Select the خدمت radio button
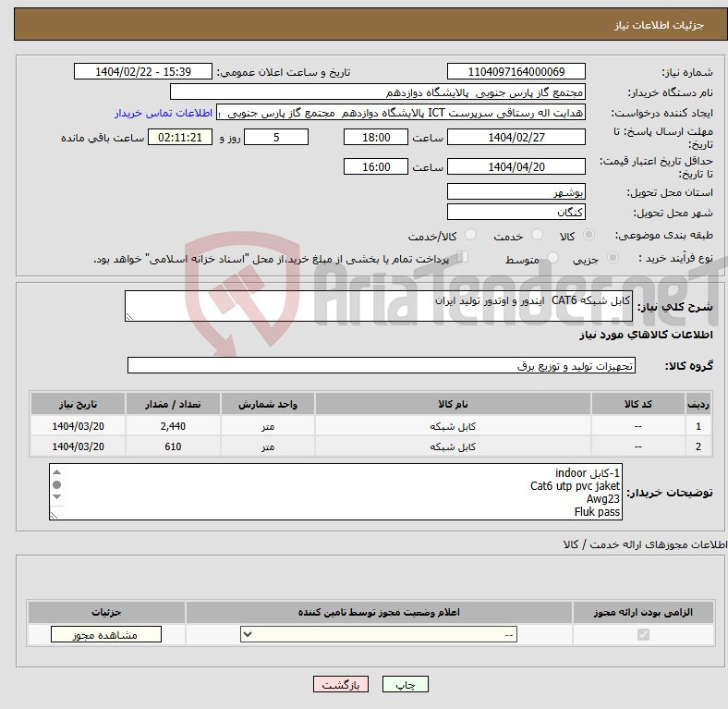Screen dimensions: 728x709 pyautogui.click(x=537, y=235)
